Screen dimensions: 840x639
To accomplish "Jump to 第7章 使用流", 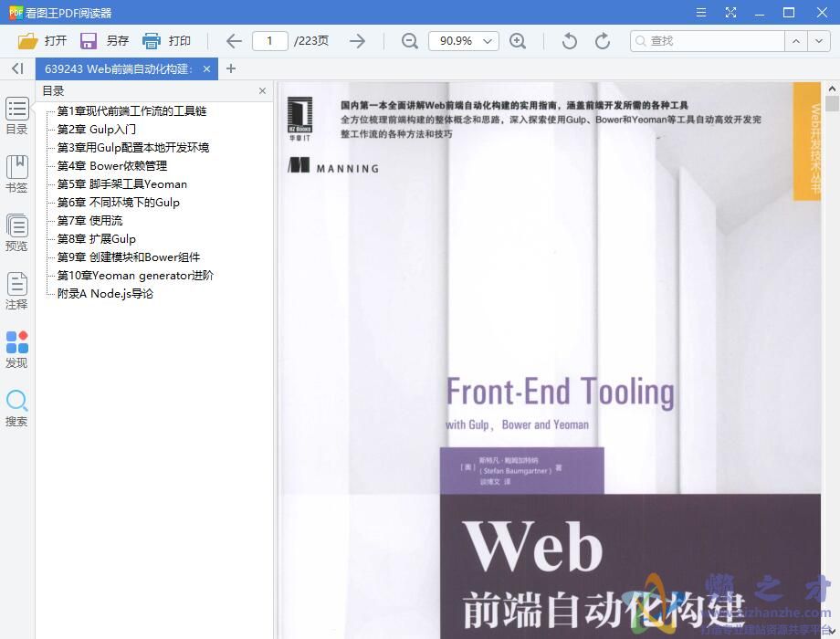I will click(x=90, y=220).
